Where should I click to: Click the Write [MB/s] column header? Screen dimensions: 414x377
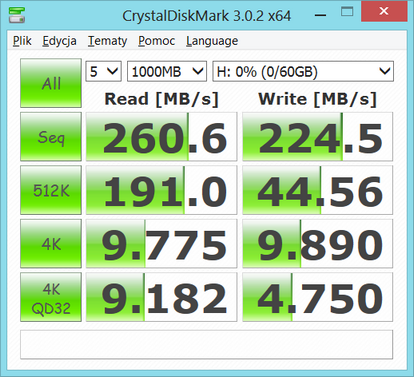(317, 99)
